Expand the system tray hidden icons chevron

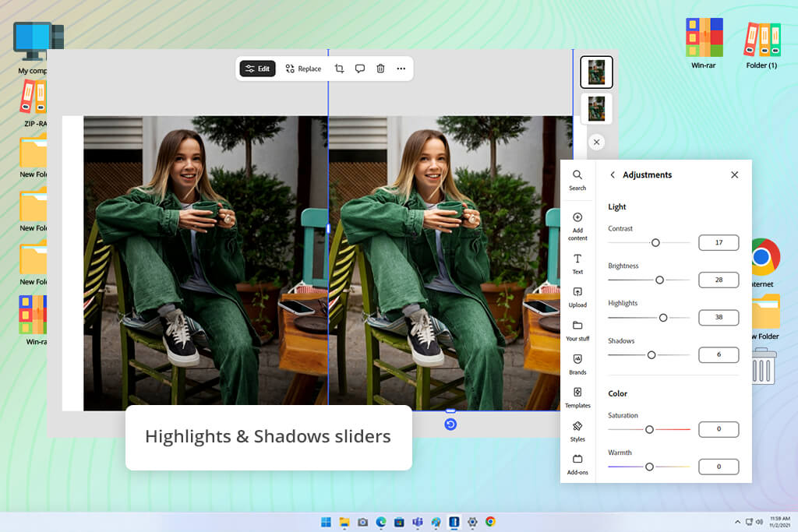(x=737, y=522)
